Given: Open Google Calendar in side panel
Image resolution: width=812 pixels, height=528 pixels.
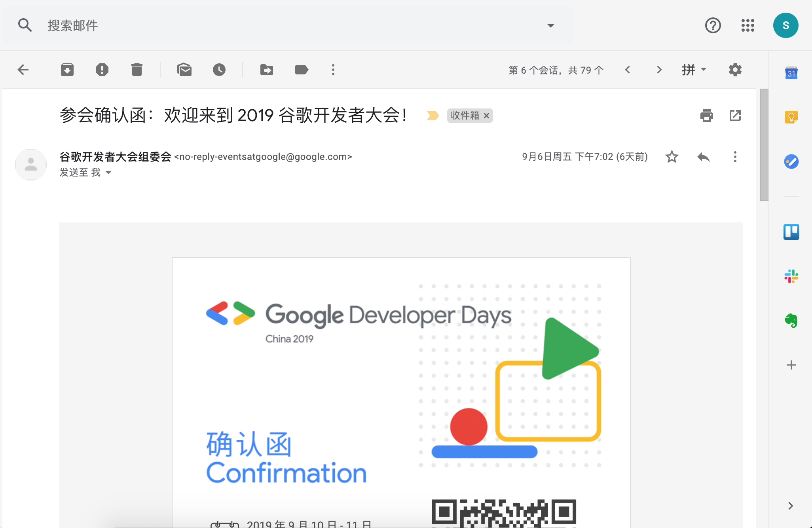Looking at the screenshot, I should pyautogui.click(x=791, y=73).
